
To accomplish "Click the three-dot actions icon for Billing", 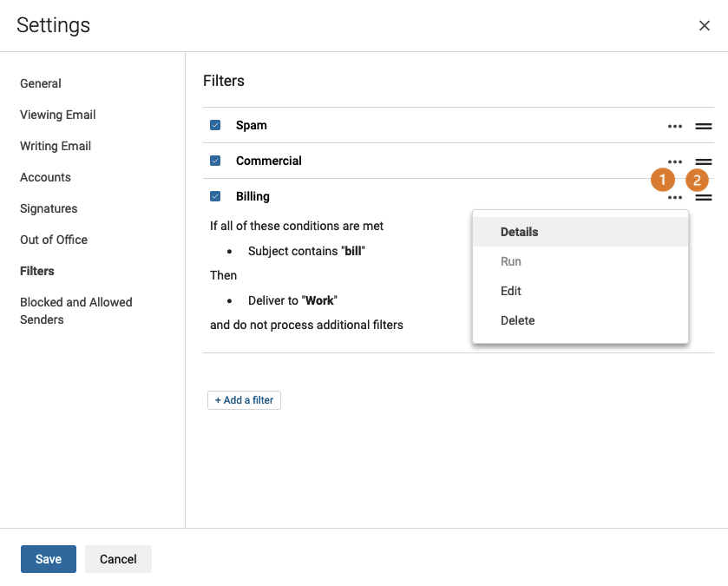I will (x=675, y=197).
